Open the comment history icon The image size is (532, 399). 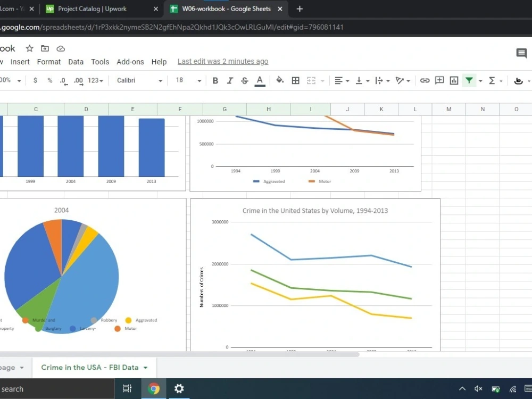coord(521,53)
